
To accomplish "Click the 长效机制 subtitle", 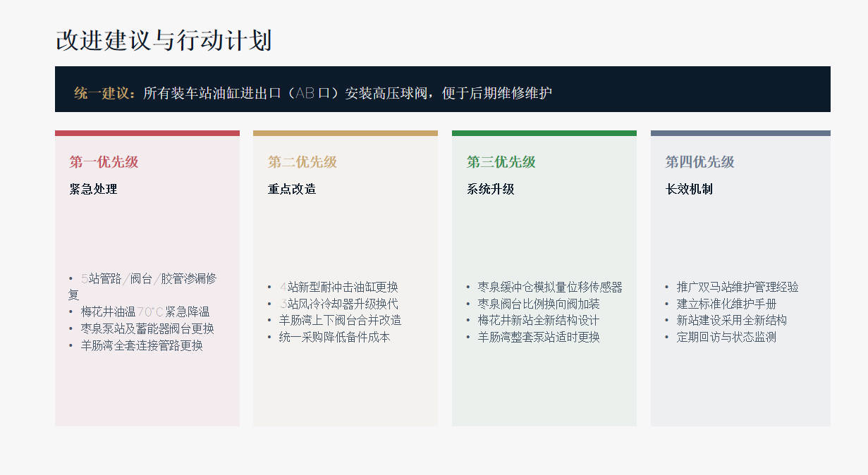I will tap(690, 189).
